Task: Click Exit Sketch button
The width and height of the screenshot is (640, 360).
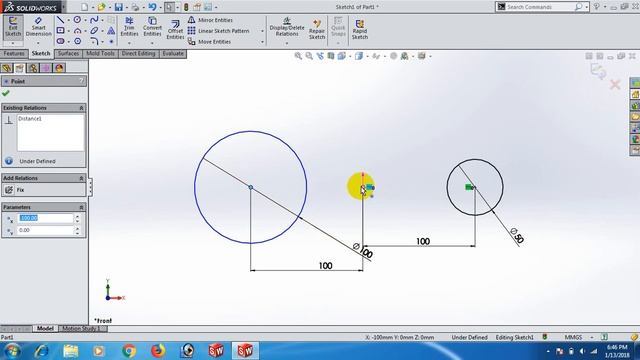Action: pos(13,27)
